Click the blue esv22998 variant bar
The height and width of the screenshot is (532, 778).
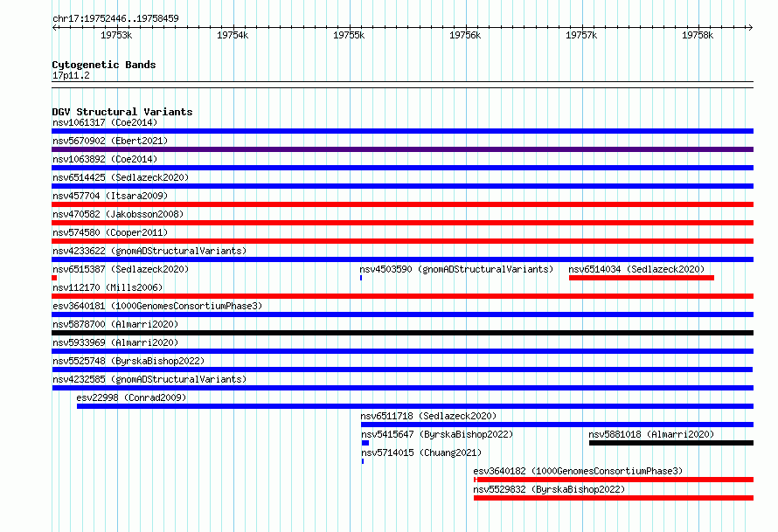[415, 406]
